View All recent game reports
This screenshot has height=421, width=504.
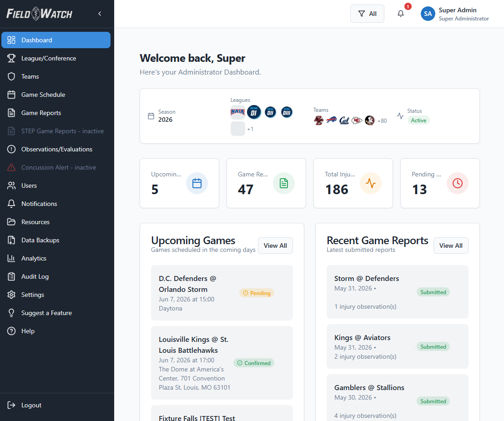[451, 246]
